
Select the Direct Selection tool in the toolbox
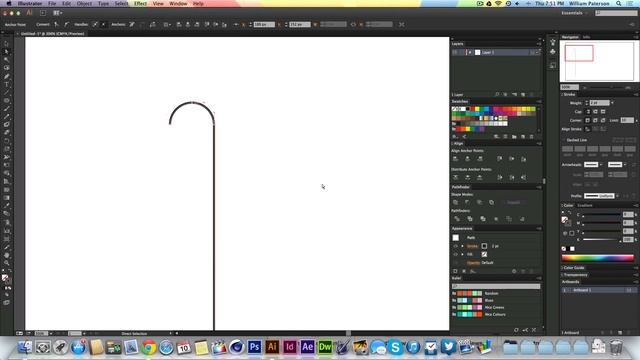7,52
